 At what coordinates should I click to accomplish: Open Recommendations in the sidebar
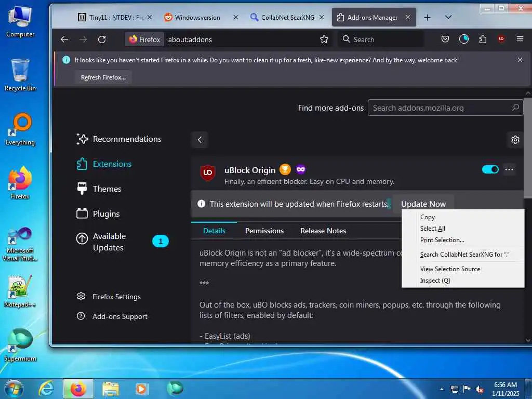coord(119,139)
